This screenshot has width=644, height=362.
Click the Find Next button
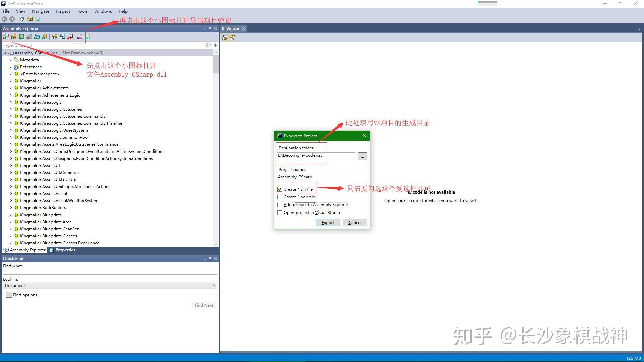[204, 305]
